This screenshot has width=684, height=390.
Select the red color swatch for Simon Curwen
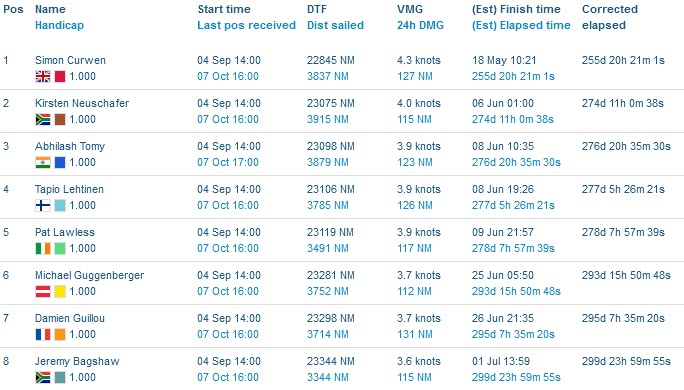tap(60, 76)
